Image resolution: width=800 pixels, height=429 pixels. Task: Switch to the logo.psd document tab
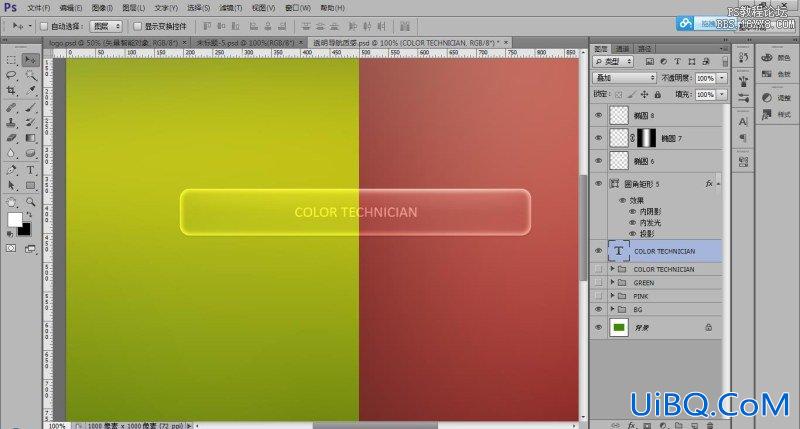(x=114, y=43)
